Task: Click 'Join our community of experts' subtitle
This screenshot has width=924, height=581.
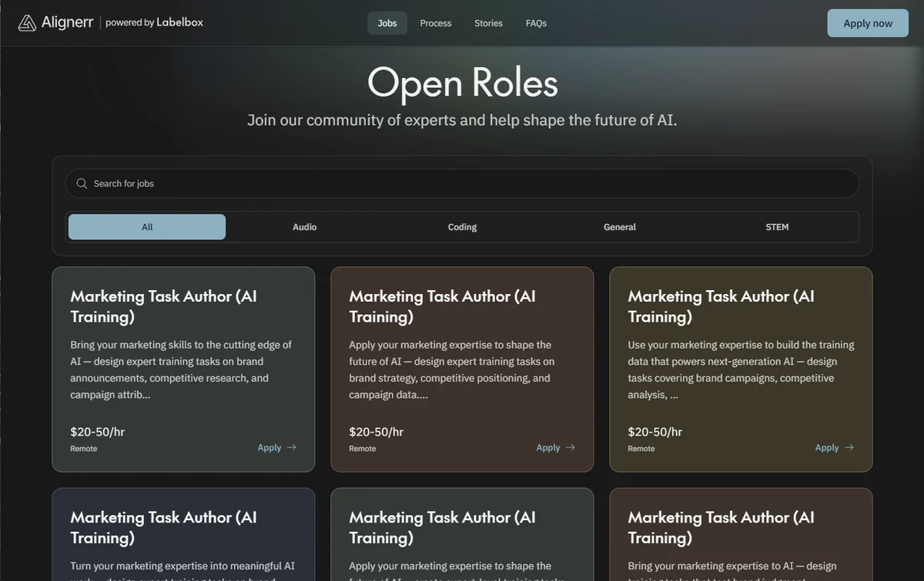Action: pos(462,120)
